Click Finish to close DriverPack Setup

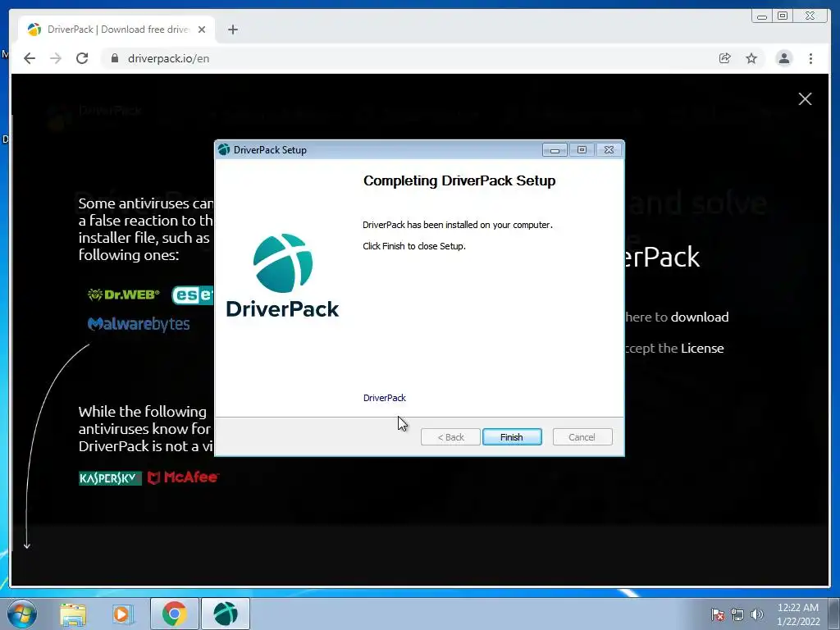click(x=512, y=437)
